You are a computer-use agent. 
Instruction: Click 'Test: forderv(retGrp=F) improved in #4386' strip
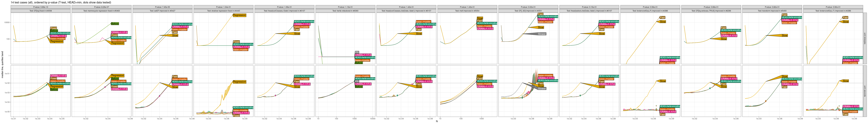(x=650, y=11)
